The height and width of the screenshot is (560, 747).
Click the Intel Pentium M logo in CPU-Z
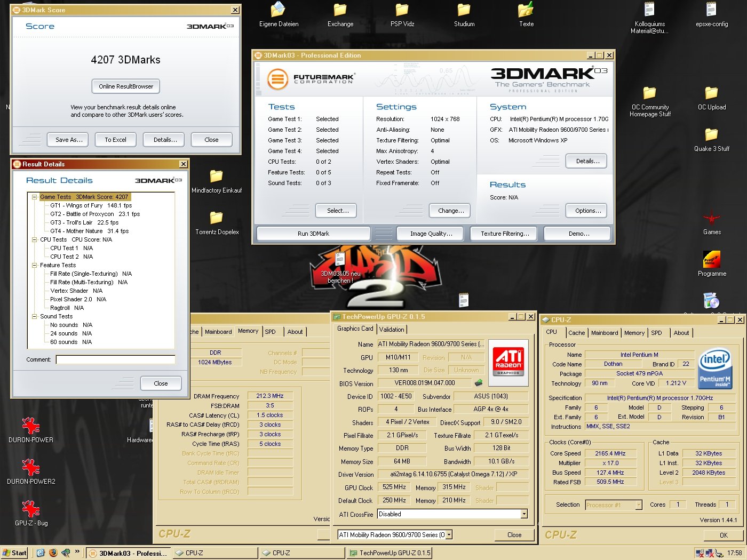tap(715, 369)
